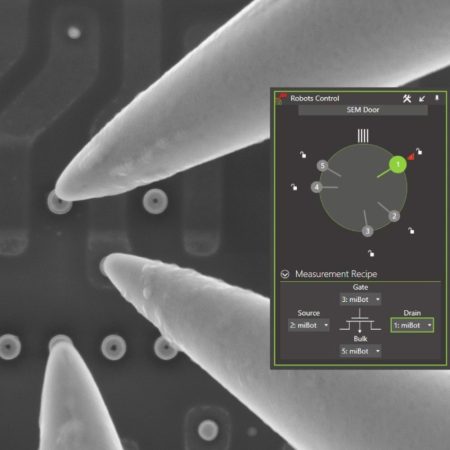This screenshot has width=450, height=450.
Task: Collapse the Measurement Recipe section
Action: coord(285,274)
